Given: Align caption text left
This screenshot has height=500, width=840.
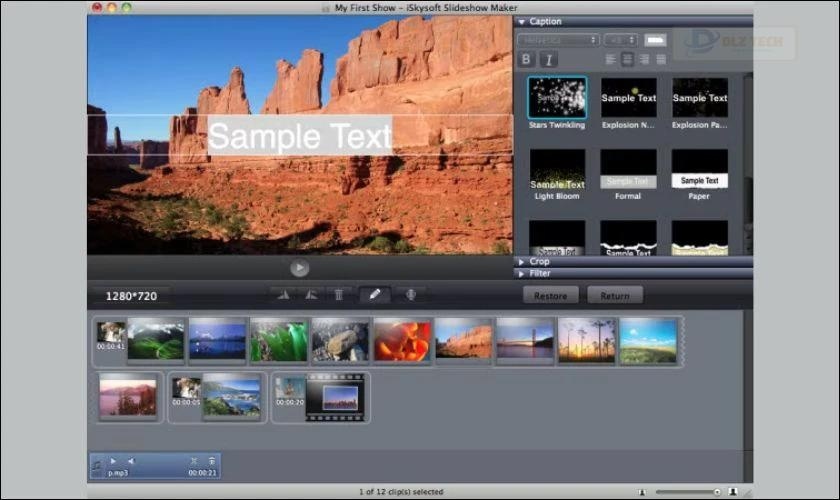Looking at the screenshot, I should [610, 59].
